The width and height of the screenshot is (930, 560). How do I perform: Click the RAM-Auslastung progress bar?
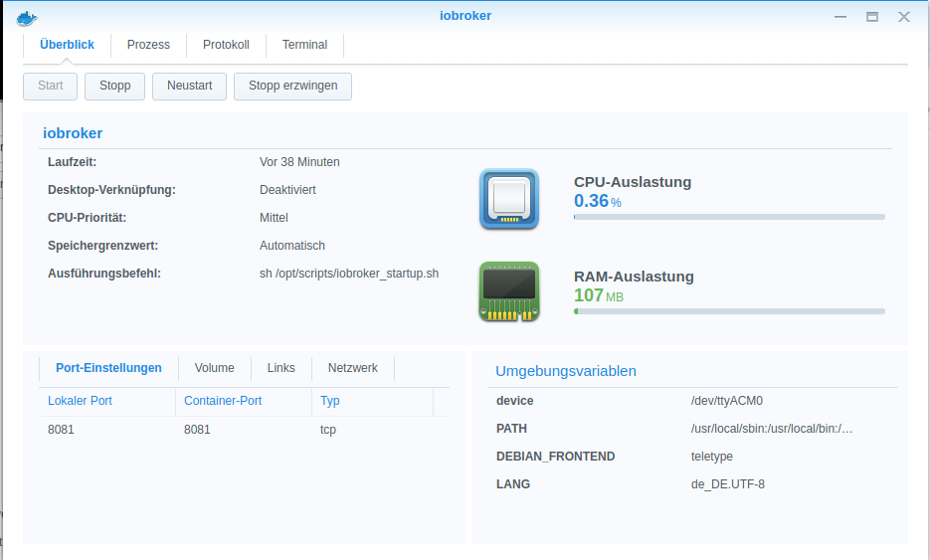[729, 311]
